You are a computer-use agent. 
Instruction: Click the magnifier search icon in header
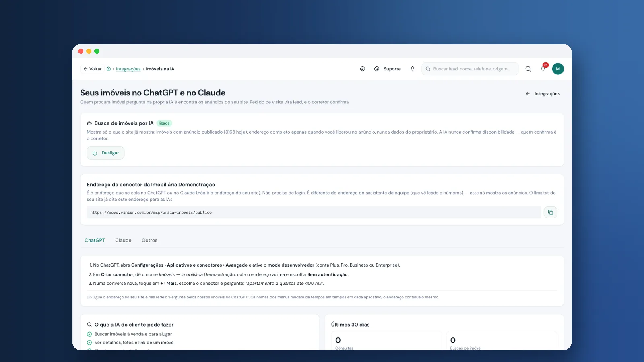tap(528, 69)
